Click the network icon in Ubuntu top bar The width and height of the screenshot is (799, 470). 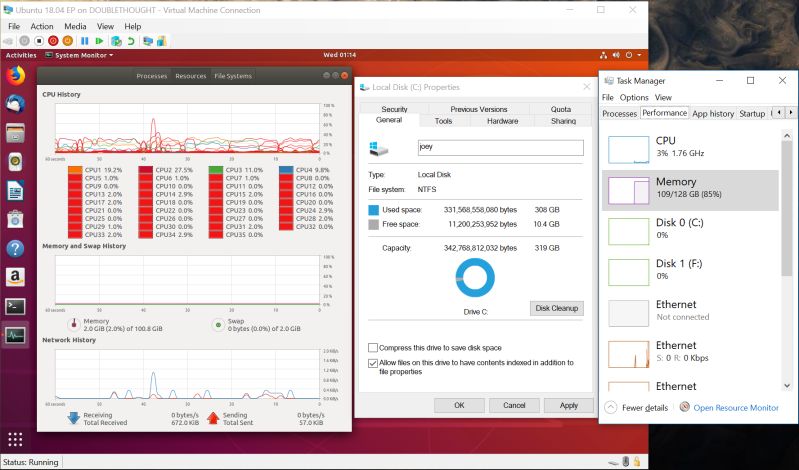pyautogui.click(x=603, y=55)
